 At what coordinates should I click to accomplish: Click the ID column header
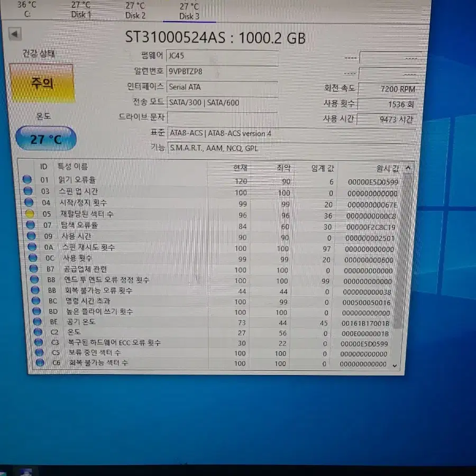[44, 167]
